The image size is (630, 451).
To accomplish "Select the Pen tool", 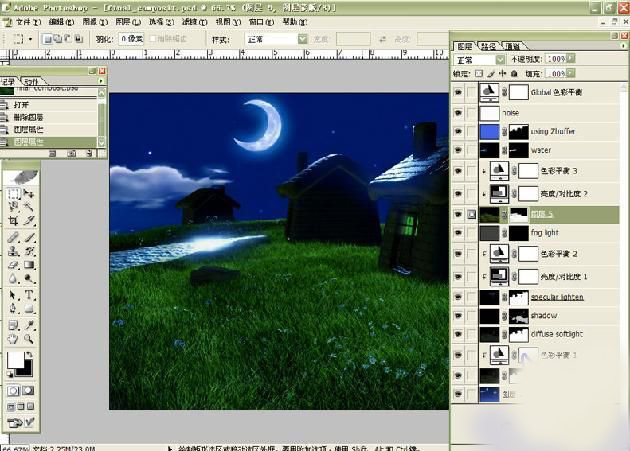I will (x=13, y=308).
